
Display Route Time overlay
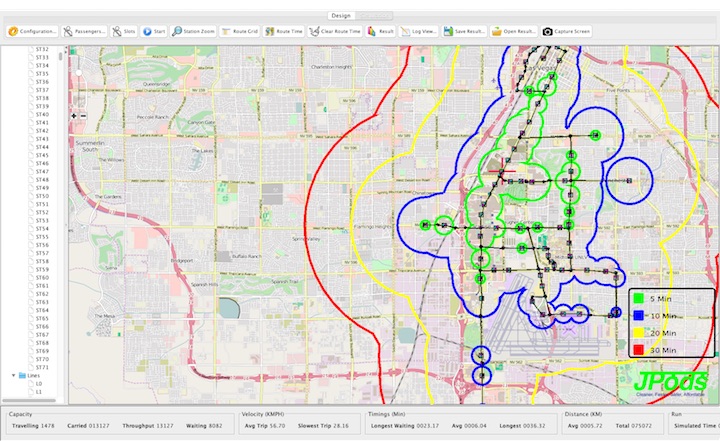284,31
